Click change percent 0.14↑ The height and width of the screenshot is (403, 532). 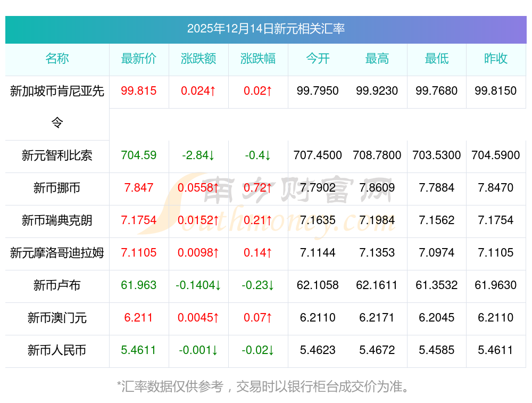(258, 252)
